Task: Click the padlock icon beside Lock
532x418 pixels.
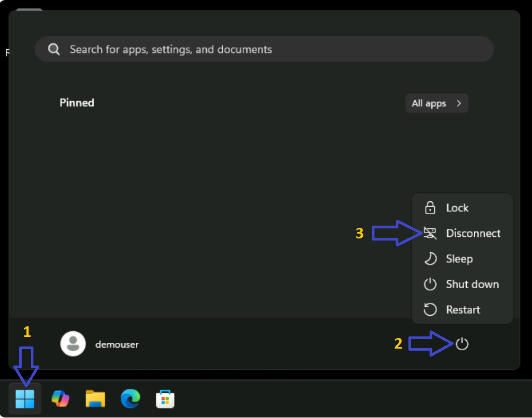Action: (430, 208)
